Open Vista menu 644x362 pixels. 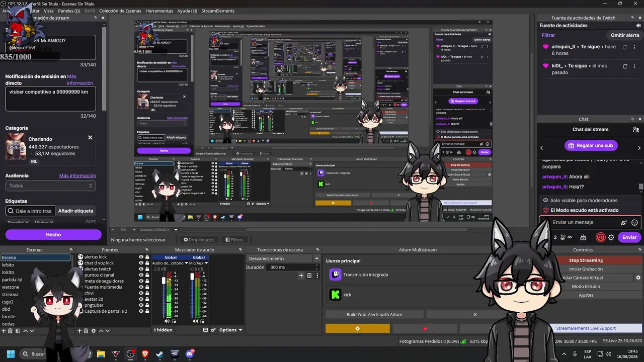coord(49,11)
